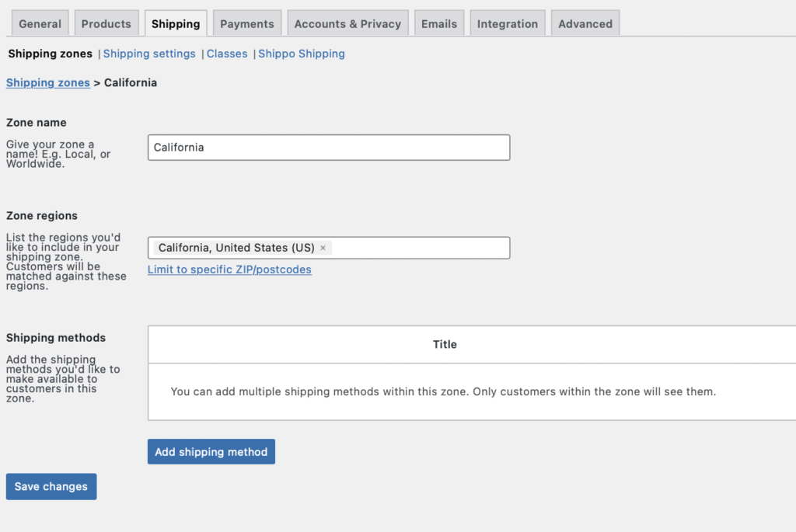Select the Advanced tab
The width and height of the screenshot is (796, 532).
pyautogui.click(x=585, y=24)
